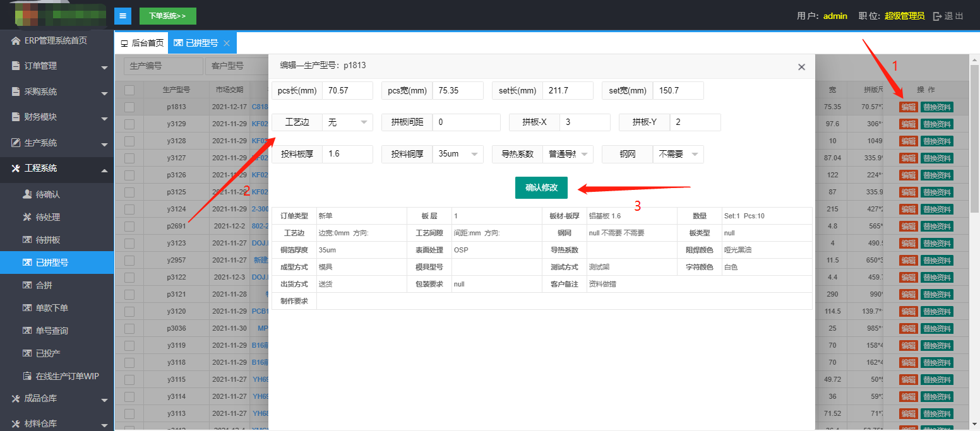Check the checkbox for row p1813
980x431 pixels.
click(129, 107)
